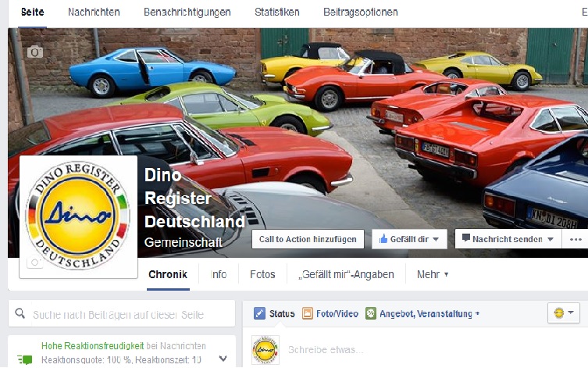Open the Fotos tab
588x368 pixels.
coord(262,274)
